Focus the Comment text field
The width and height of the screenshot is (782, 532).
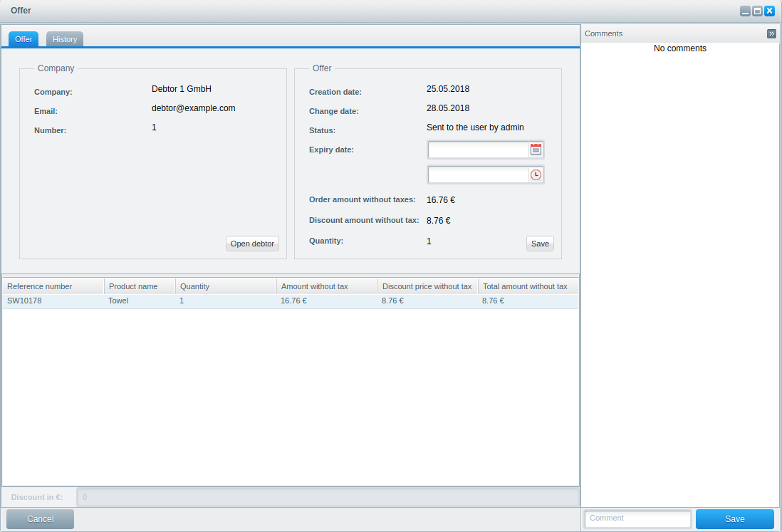(637, 519)
